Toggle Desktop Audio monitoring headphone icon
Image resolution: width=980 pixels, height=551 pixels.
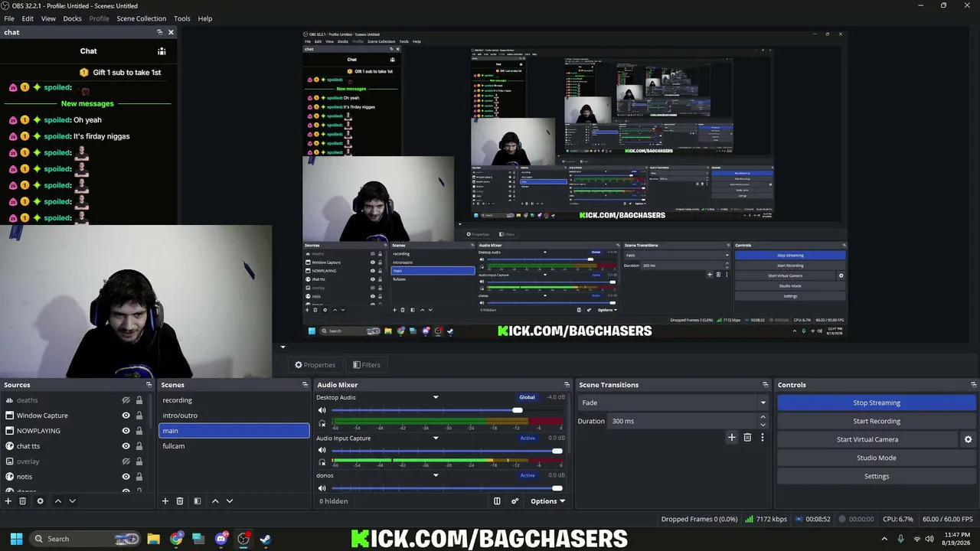(322, 423)
